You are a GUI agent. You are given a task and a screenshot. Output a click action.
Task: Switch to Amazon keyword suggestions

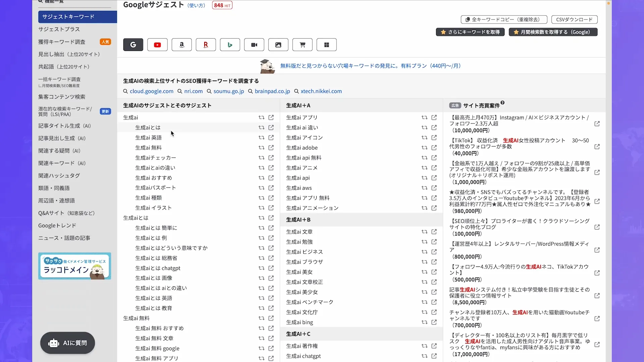click(181, 45)
